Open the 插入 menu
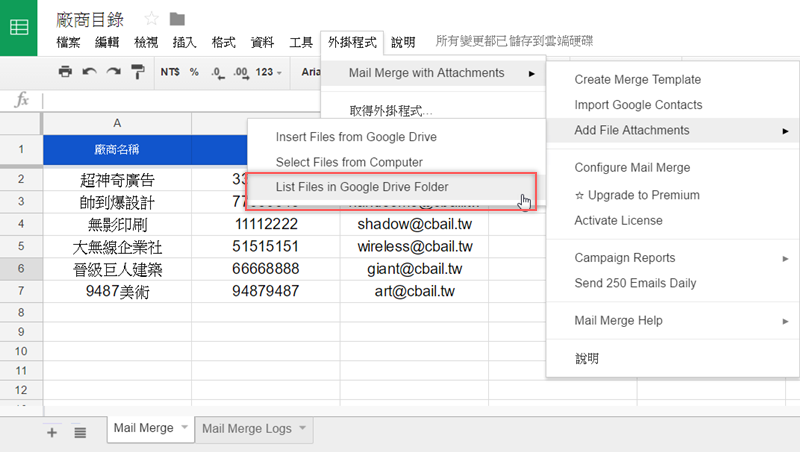800x452 pixels. (x=184, y=42)
